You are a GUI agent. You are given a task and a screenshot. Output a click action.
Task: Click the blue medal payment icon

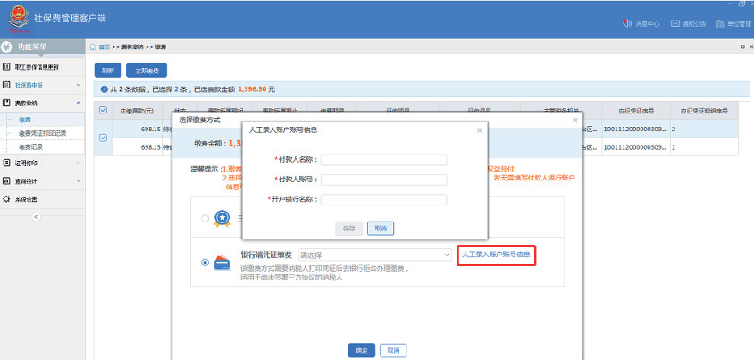pyautogui.click(x=222, y=219)
